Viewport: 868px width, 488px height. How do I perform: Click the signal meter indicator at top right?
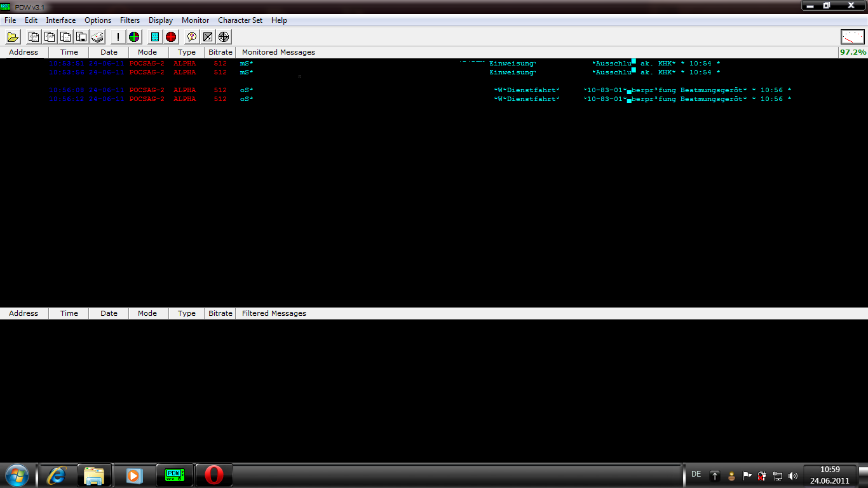(x=853, y=37)
